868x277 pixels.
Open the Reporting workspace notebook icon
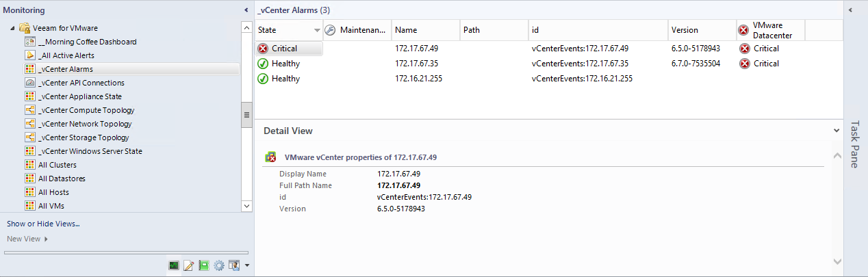pos(203,265)
